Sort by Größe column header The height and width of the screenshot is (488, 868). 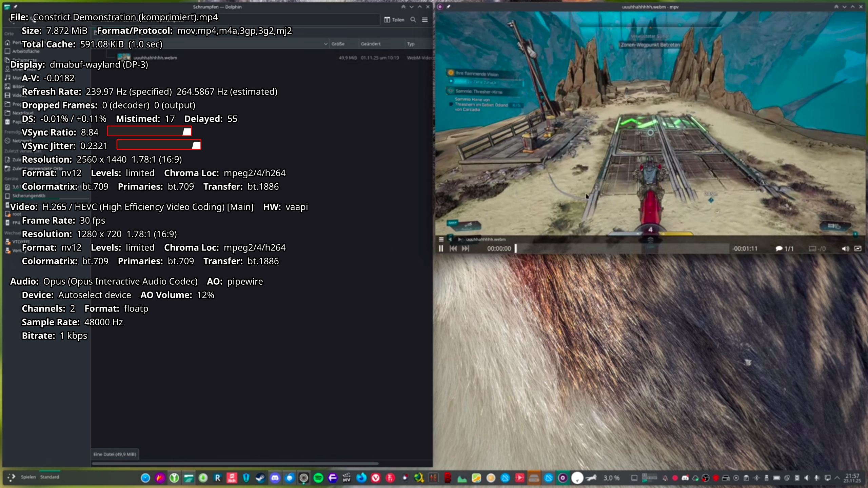tap(338, 44)
